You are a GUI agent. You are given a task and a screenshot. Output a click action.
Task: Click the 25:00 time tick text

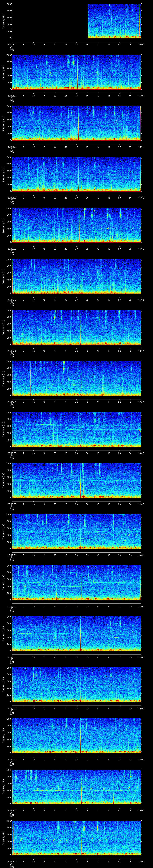pyautogui.click(x=141, y=810)
